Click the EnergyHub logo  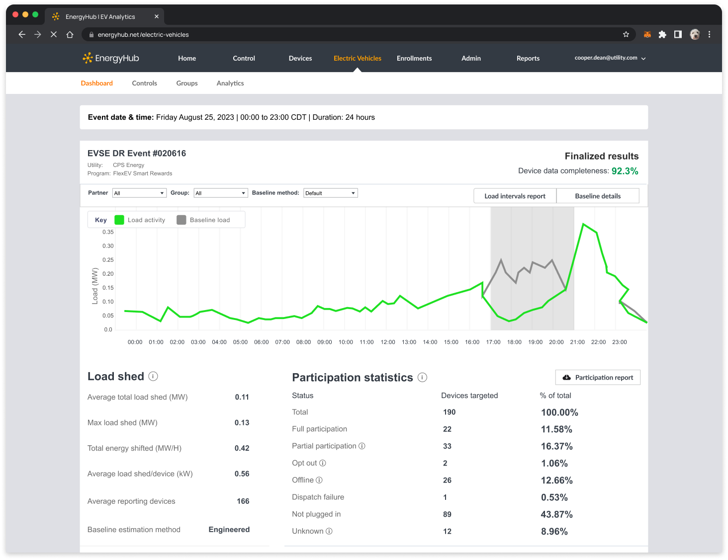coord(111,58)
